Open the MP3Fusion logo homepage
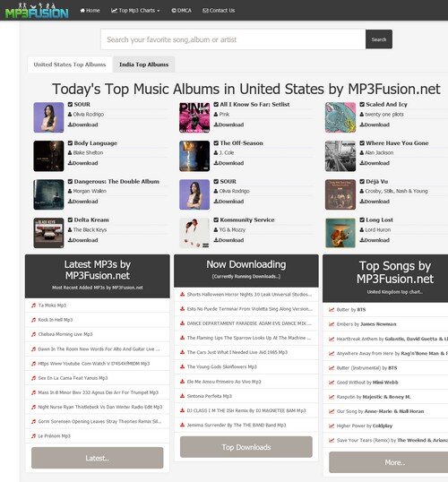Viewport: 448px width, 482px height. pyautogui.click(x=37, y=11)
